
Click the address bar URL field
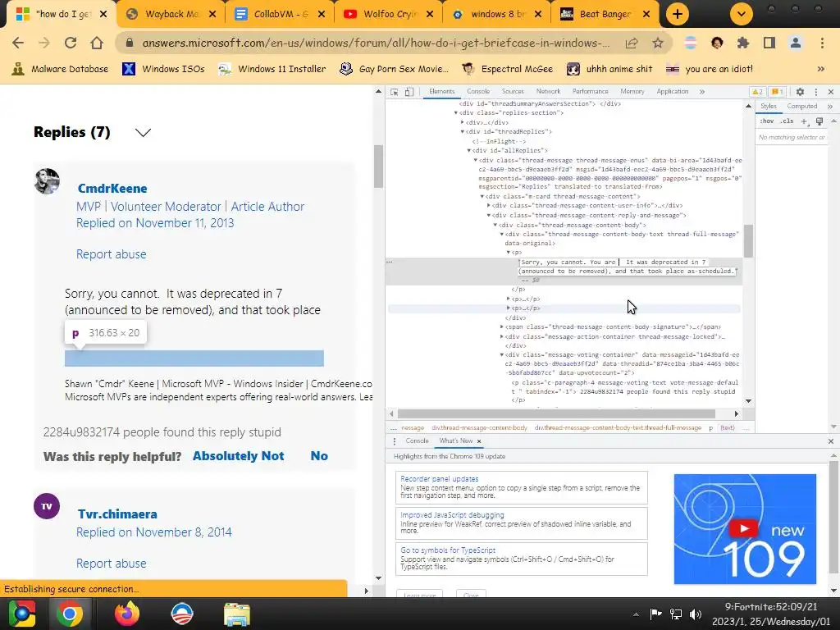coord(375,43)
